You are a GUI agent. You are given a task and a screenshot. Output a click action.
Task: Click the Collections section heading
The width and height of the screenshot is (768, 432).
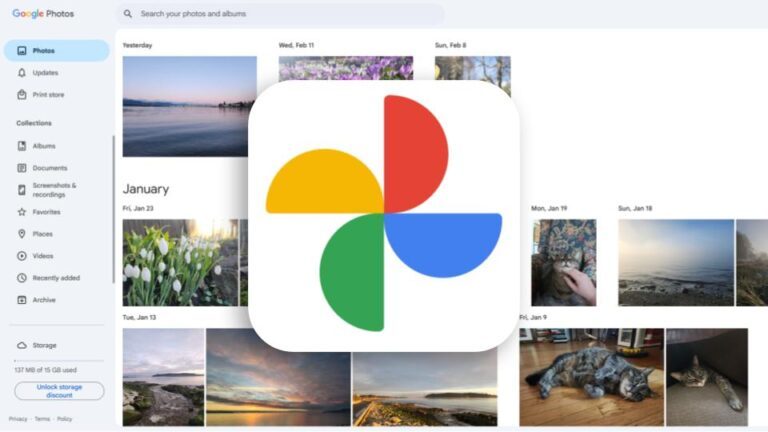click(34, 123)
